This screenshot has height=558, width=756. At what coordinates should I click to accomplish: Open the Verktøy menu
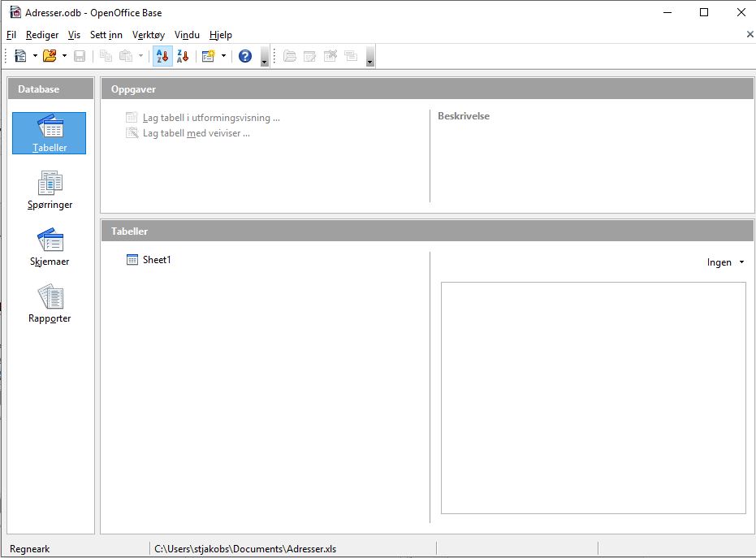149,35
